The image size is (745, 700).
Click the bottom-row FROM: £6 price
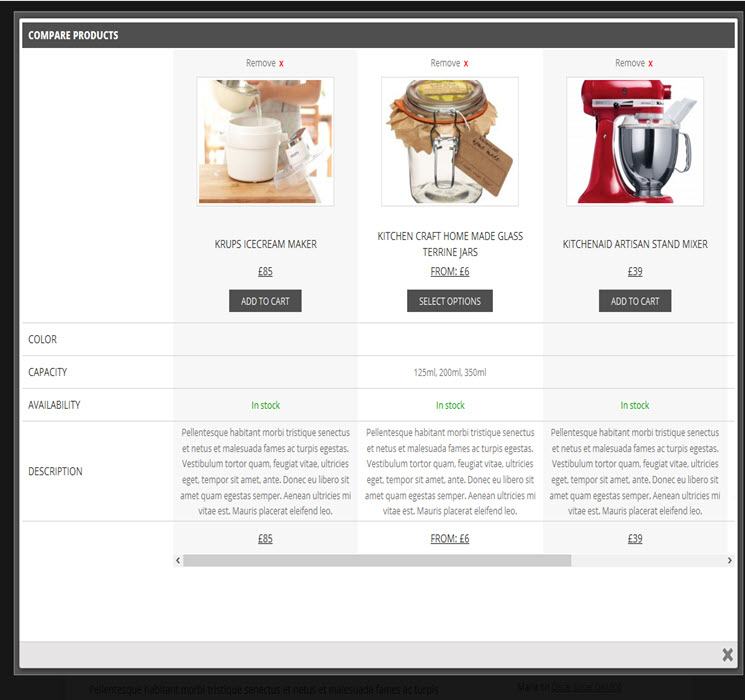(x=450, y=538)
